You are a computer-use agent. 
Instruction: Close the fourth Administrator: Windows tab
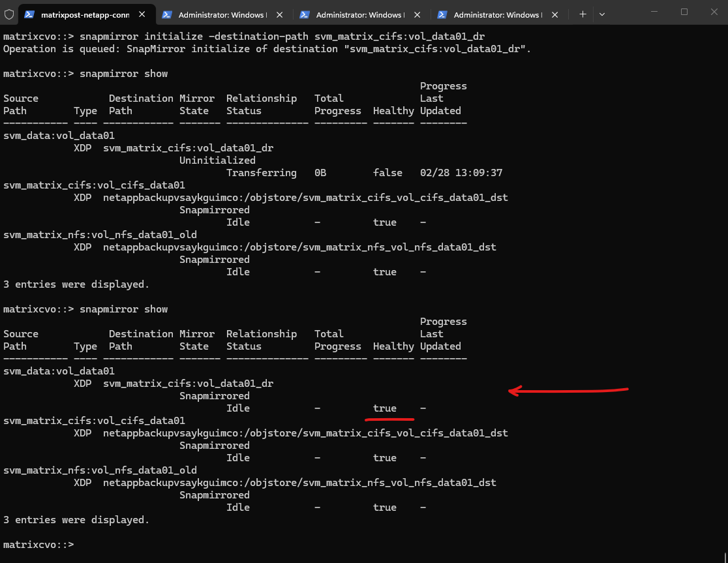(554, 14)
